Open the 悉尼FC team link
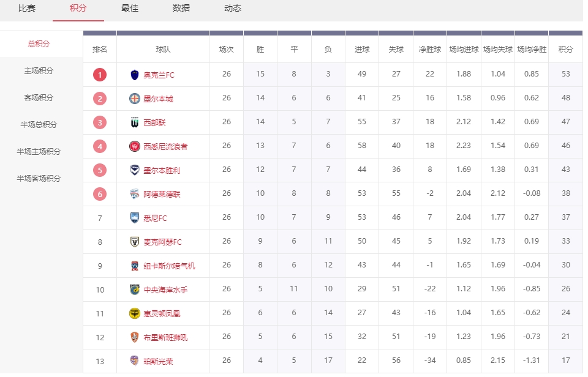The height and width of the screenshot is (377, 588). [155, 218]
